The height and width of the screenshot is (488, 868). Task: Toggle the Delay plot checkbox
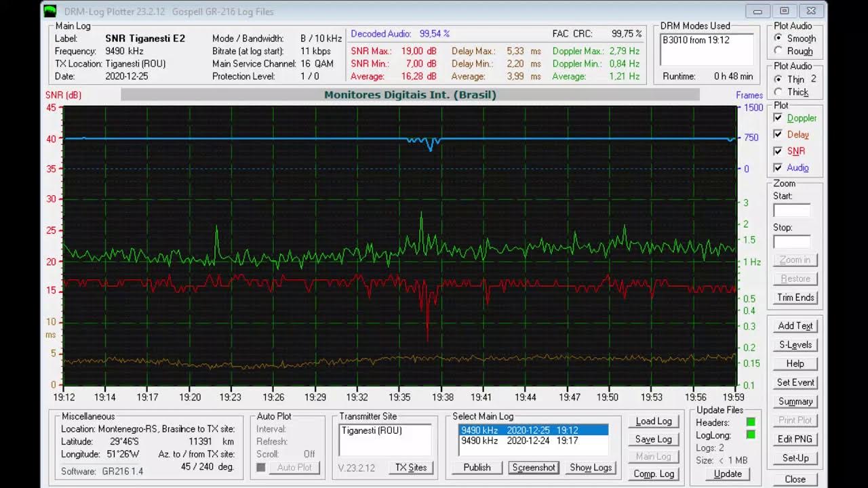pos(778,134)
